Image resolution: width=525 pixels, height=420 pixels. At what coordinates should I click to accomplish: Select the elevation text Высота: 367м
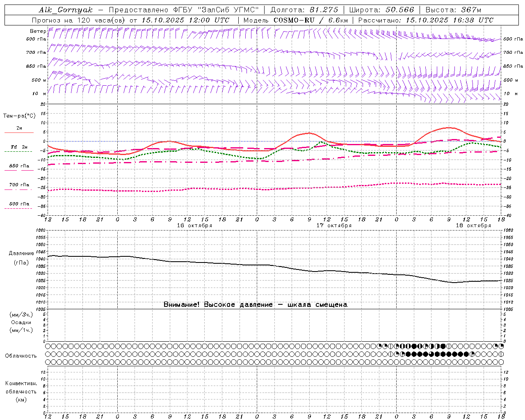453,10
